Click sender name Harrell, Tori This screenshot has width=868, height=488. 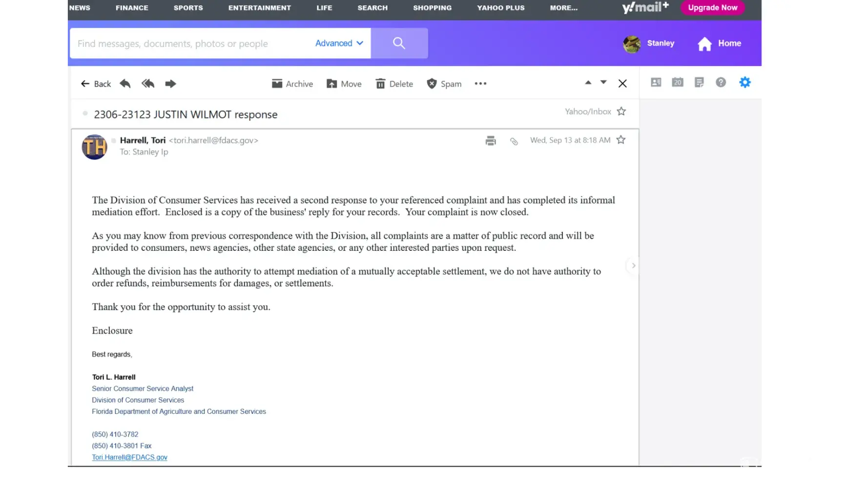[143, 141]
